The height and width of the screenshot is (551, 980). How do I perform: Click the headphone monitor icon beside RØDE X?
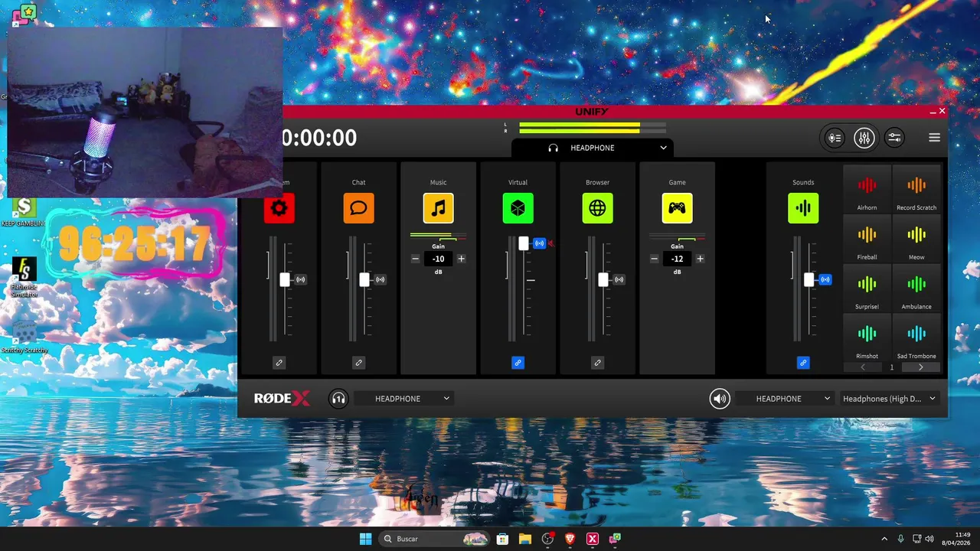[338, 399]
